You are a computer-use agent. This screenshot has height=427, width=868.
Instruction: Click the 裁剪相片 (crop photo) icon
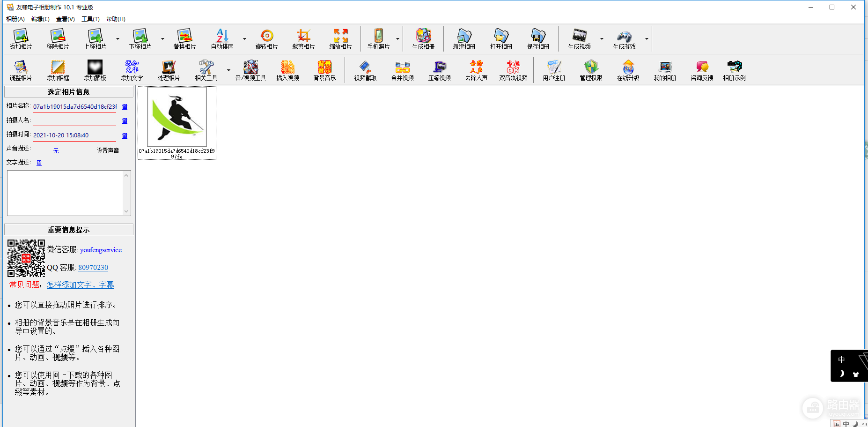click(303, 39)
